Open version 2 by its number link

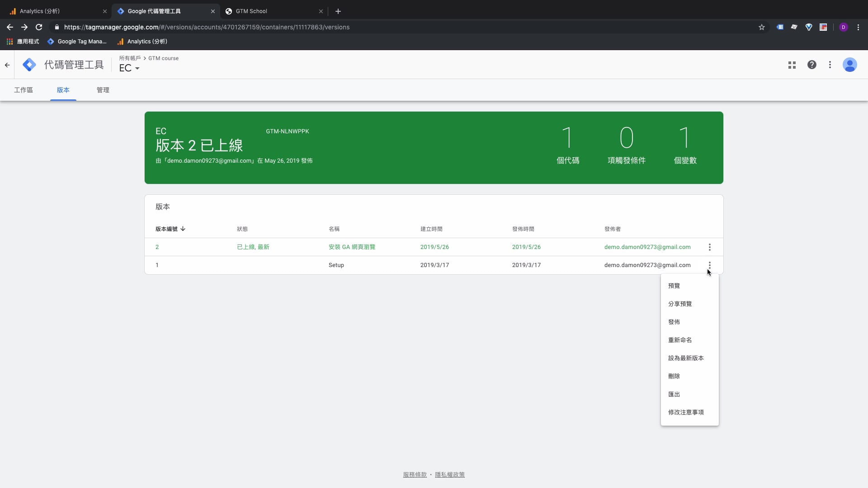click(157, 247)
